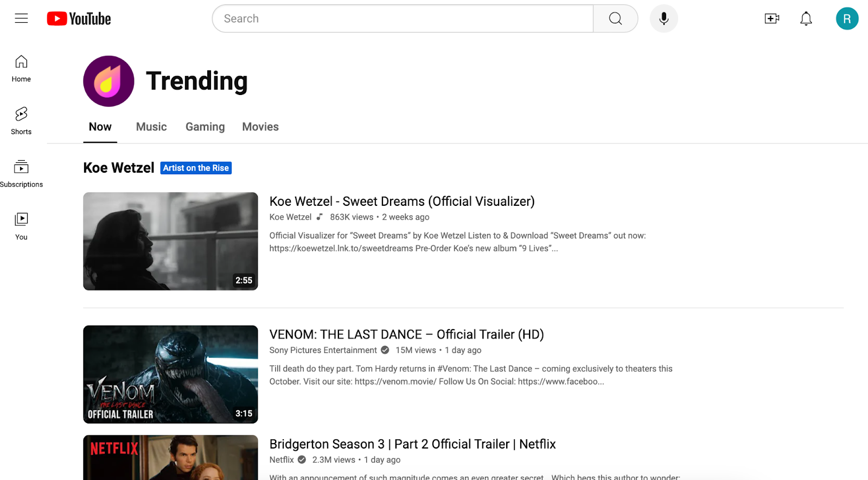868x480 pixels.
Task: Open You library in sidebar
Action: (x=21, y=226)
